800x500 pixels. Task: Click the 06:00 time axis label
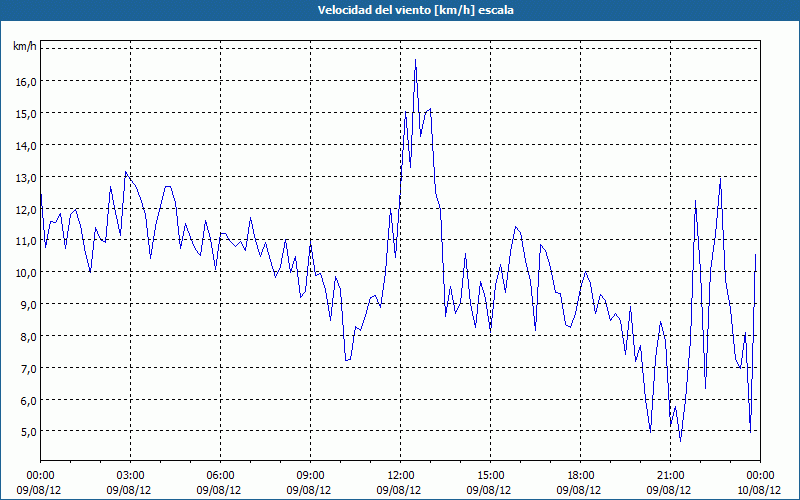click(x=221, y=476)
